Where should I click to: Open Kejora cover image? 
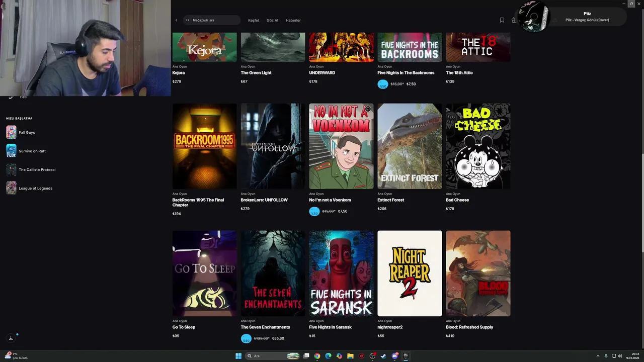click(x=204, y=47)
